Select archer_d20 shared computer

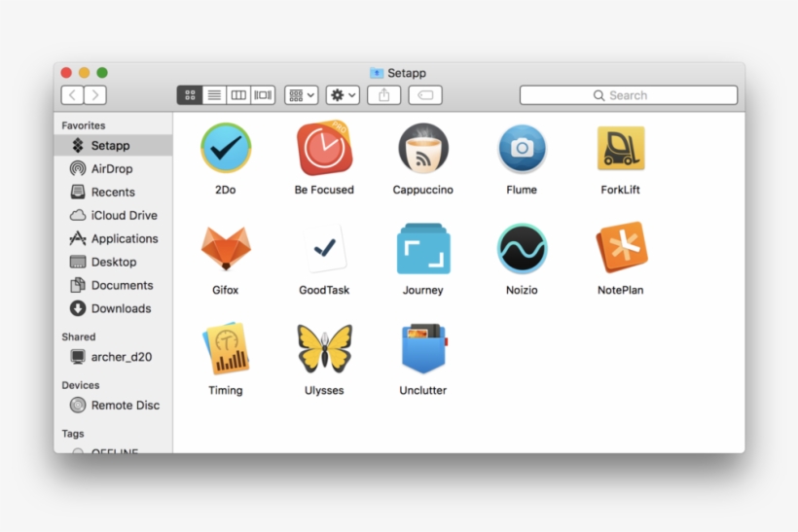(x=113, y=357)
